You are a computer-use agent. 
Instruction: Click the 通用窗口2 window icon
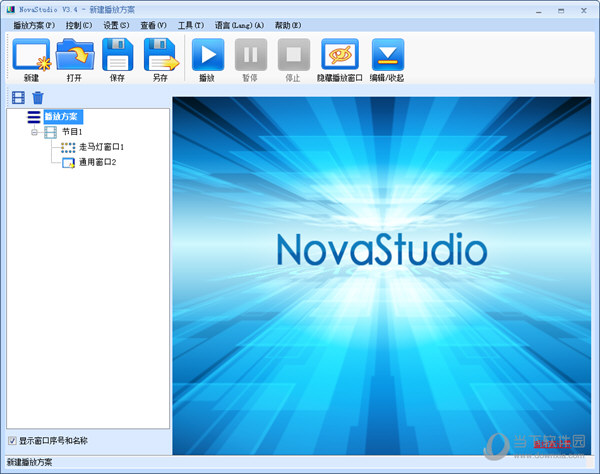pyautogui.click(x=68, y=163)
